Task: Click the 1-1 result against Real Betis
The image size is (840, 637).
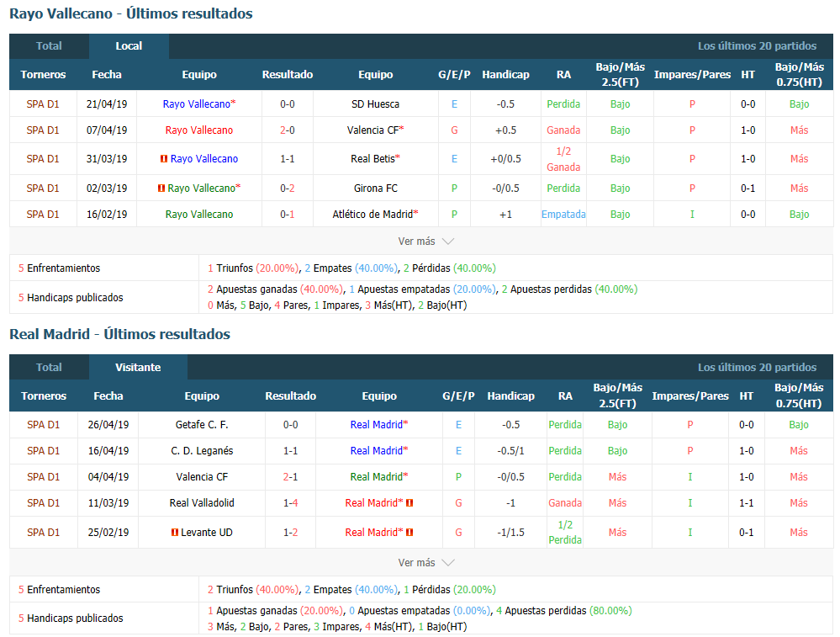Action: pyautogui.click(x=288, y=159)
